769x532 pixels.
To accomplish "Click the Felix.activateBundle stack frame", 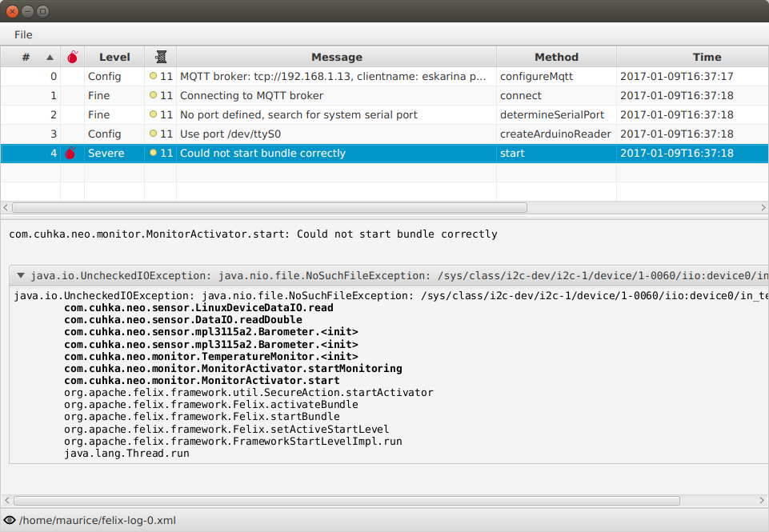I will 211,405.
